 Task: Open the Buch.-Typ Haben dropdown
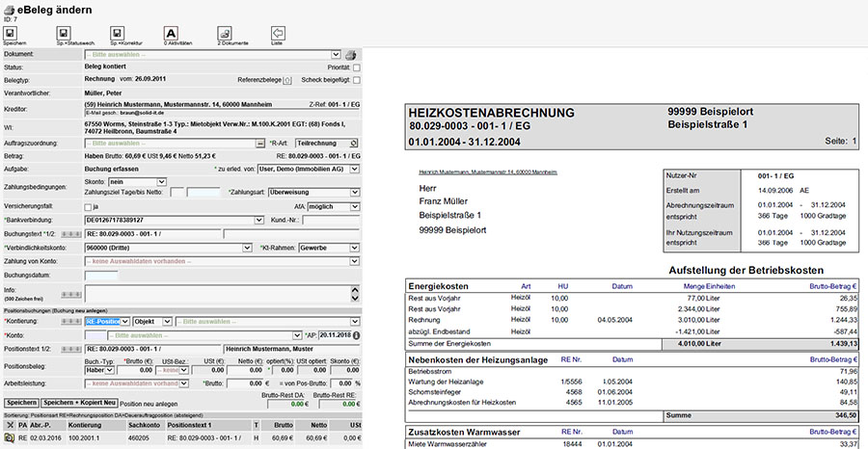99,370
